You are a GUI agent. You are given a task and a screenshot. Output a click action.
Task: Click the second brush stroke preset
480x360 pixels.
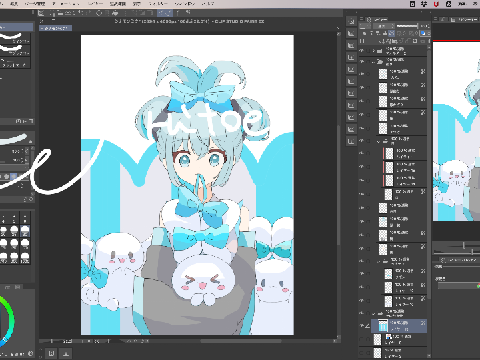click(15, 50)
